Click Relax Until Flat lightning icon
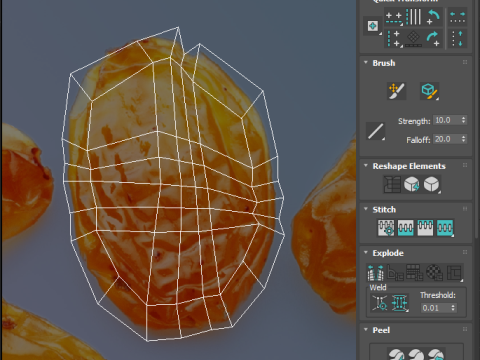Viewport: 480px width, 360px height. tap(412, 184)
